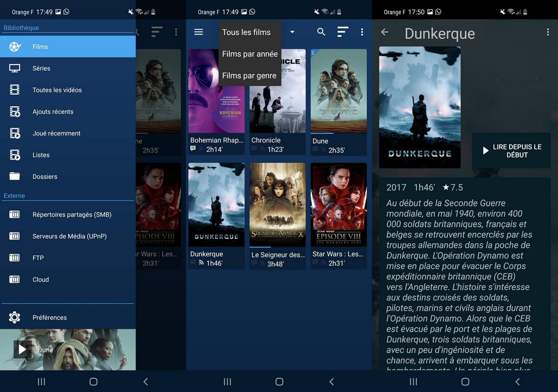Tap the recent apps button below the drawer
Screen dimensions: 558x392
click(41, 381)
